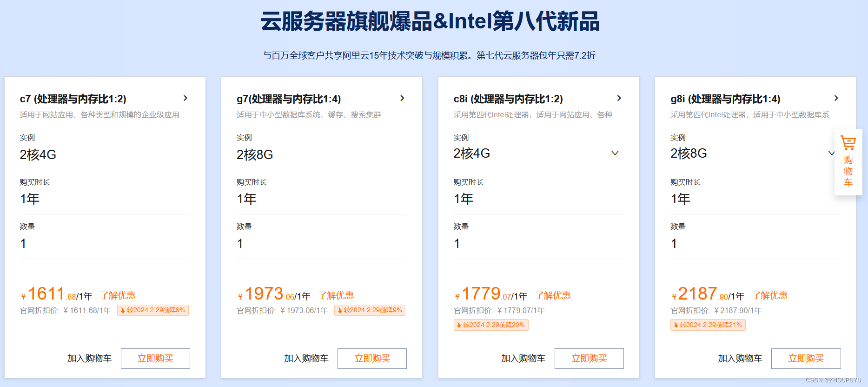Viewport: 868px width, 387px height.
Task: Click 立即购买 on the g8i card
Action: 806,359
